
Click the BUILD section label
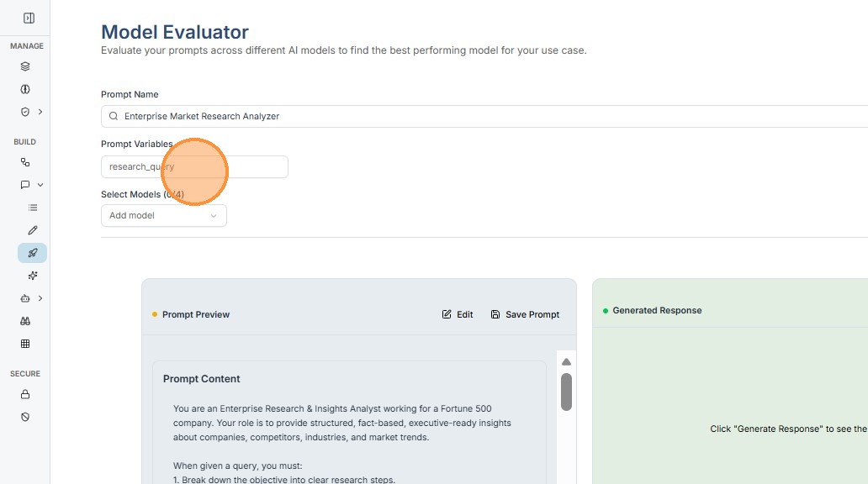[25, 142]
